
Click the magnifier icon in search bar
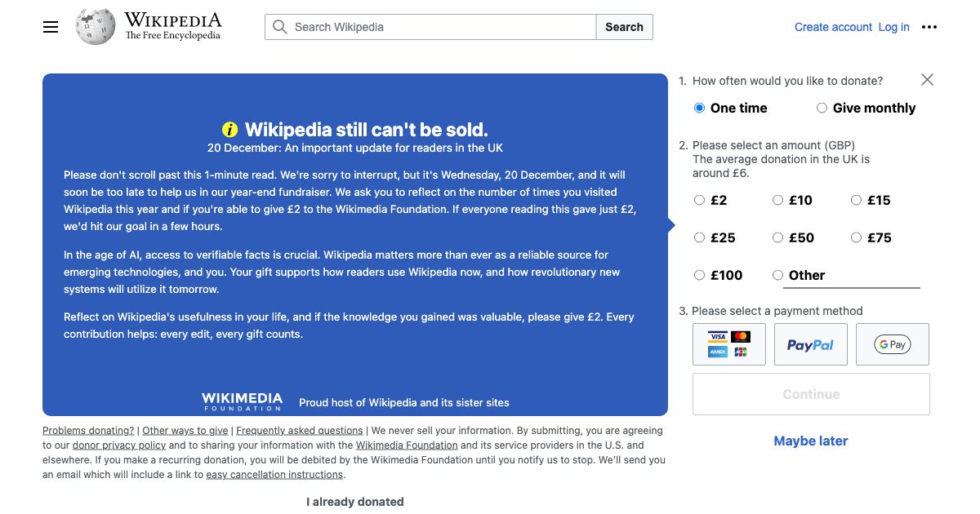[x=278, y=27]
